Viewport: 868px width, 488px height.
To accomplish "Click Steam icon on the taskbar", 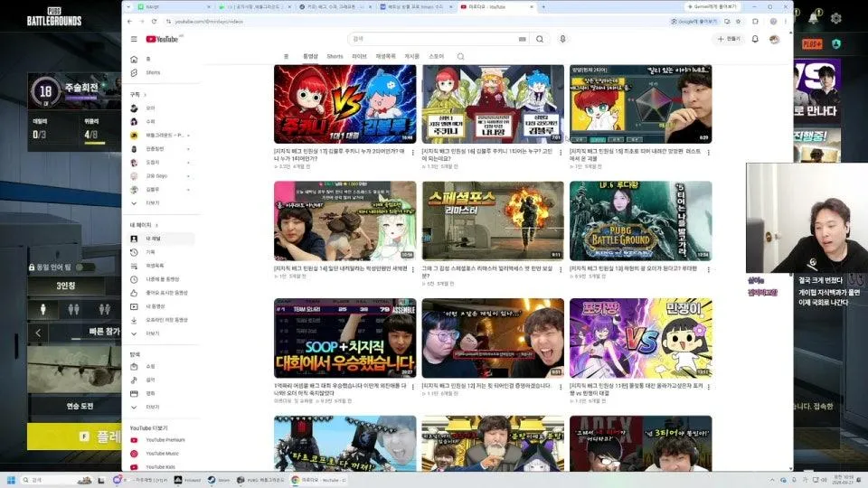I will [212, 480].
